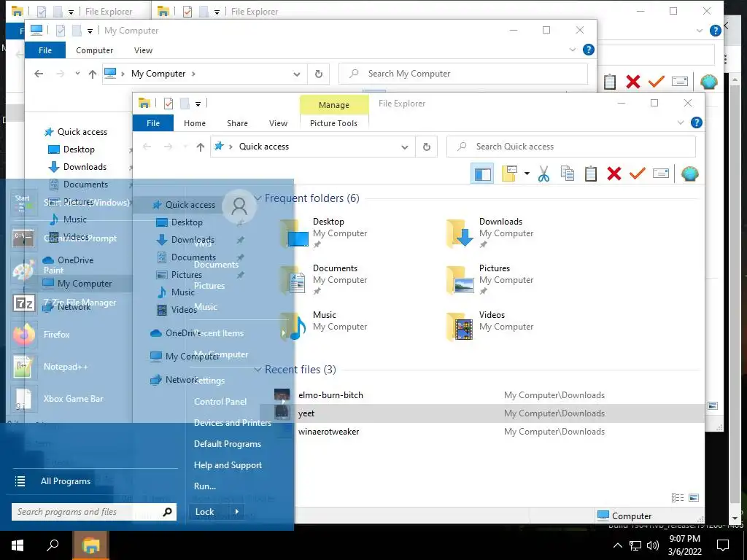747x560 pixels.
Task: Open the Picture Tools tab
Action: coord(333,123)
